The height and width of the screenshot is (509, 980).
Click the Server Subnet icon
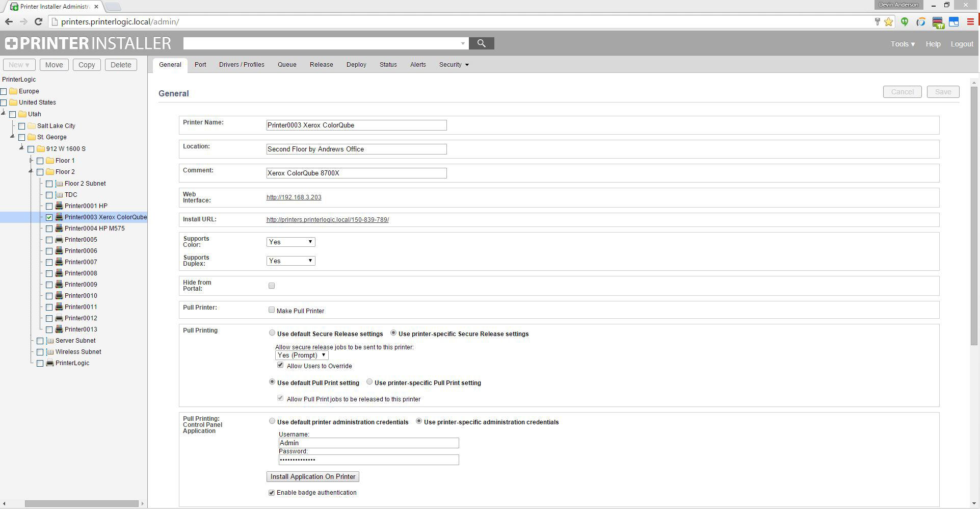(50, 341)
